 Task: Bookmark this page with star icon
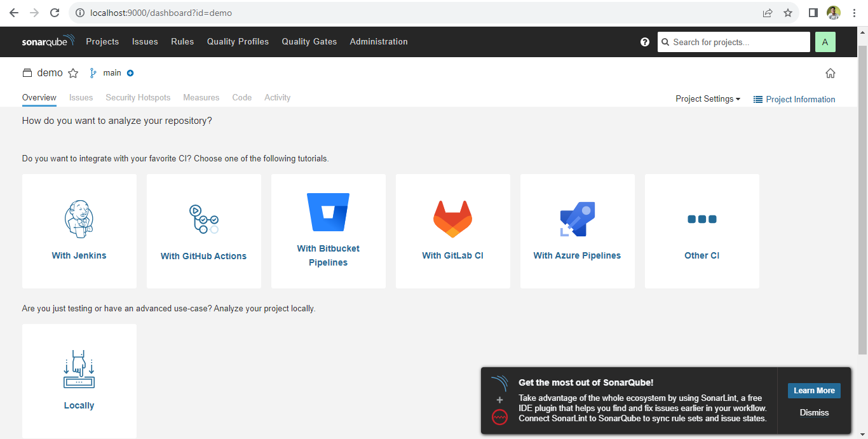tap(788, 13)
